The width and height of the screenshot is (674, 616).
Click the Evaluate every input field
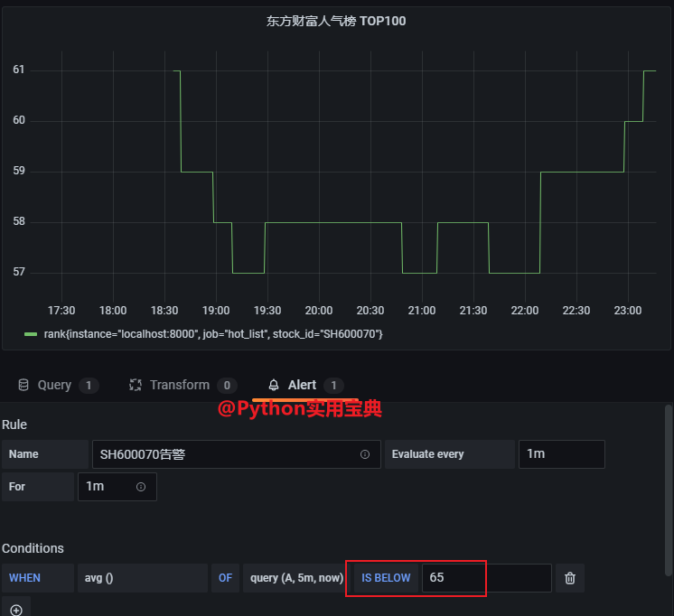(560, 454)
